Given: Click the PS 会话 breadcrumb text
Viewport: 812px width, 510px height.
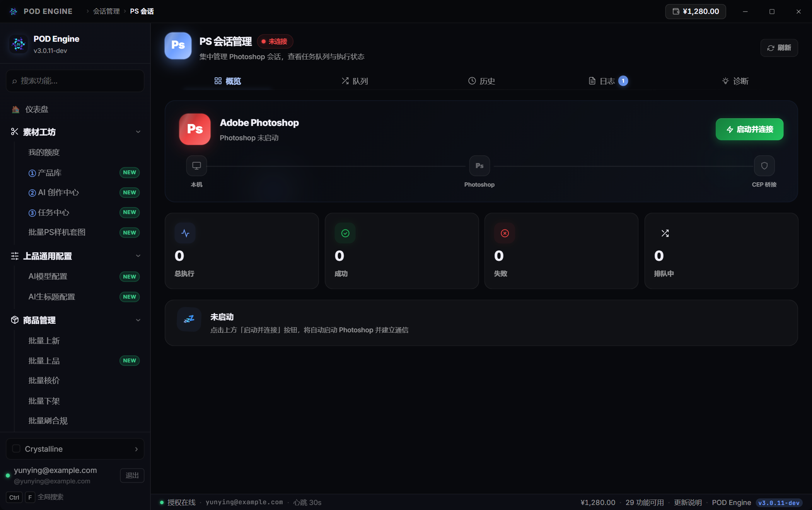Looking at the screenshot, I should coord(142,11).
